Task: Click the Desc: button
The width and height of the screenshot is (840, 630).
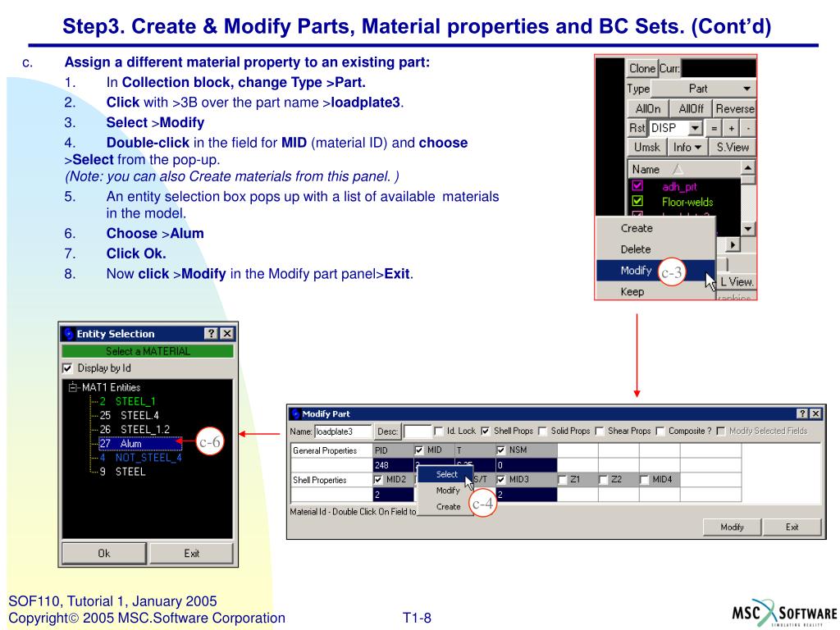Action: [x=387, y=431]
